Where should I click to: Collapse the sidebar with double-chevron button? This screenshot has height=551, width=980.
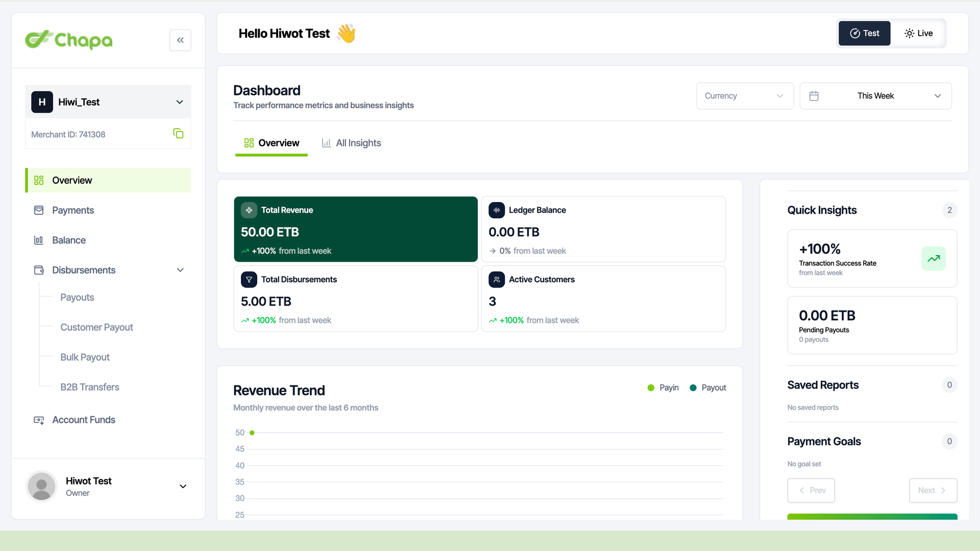click(x=180, y=40)
